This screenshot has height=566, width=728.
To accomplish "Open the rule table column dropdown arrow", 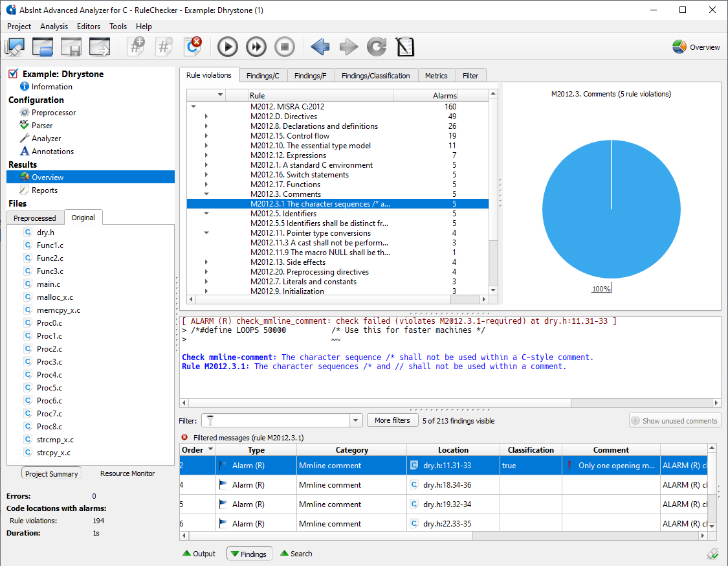I will click(220, 95).
